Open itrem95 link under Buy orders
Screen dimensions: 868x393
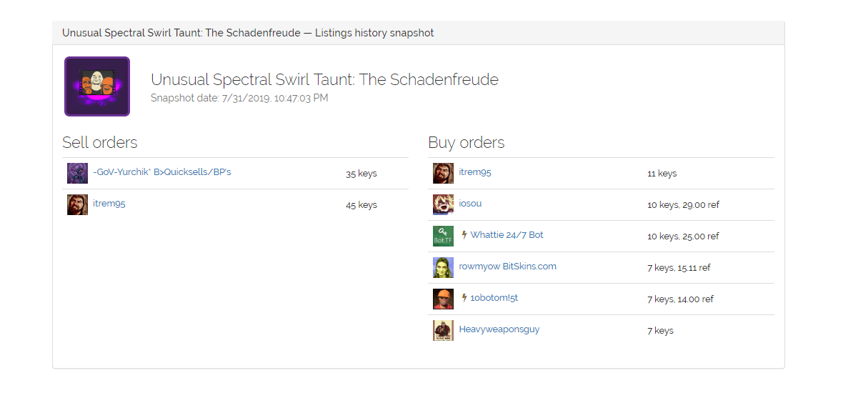point(475,172)
